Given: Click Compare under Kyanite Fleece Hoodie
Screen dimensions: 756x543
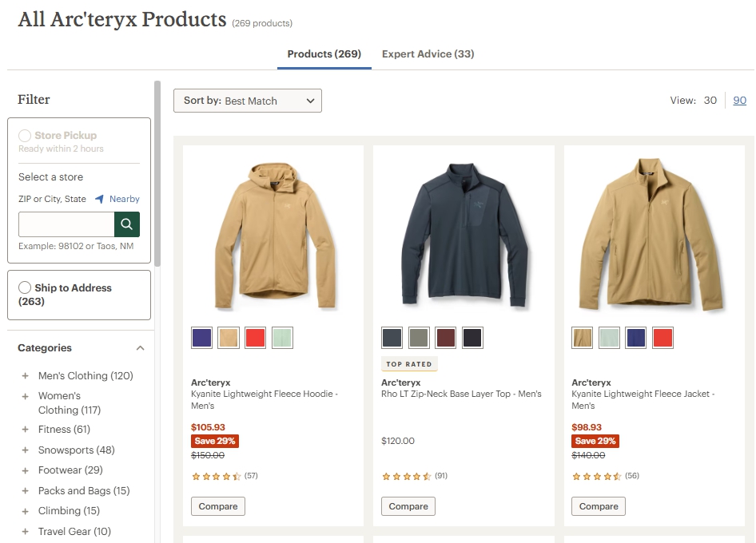Looking at the screenshot, I should point(218,506).
